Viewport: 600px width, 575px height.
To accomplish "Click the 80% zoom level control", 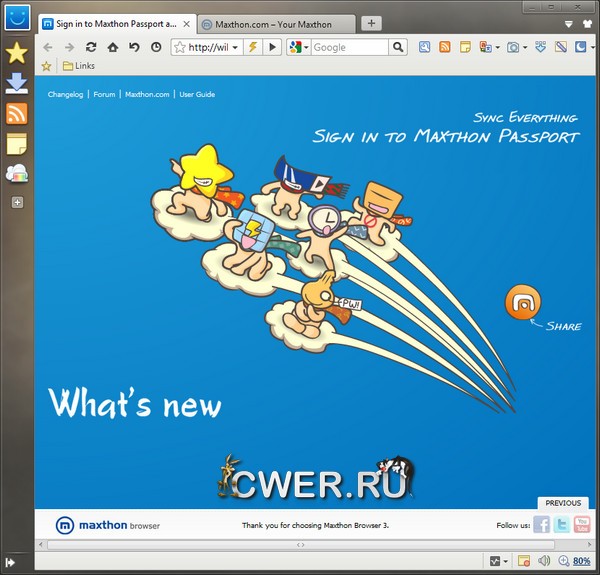I will click(580, 561).
